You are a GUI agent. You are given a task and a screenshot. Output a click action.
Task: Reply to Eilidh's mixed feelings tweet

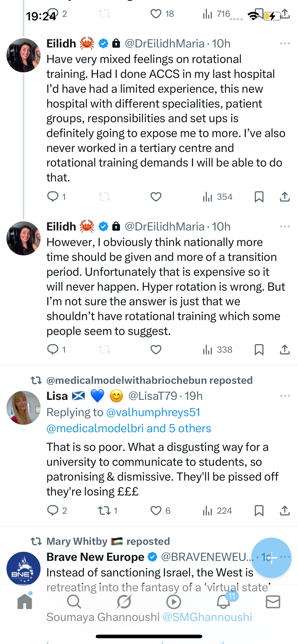(x=53, y=197)
